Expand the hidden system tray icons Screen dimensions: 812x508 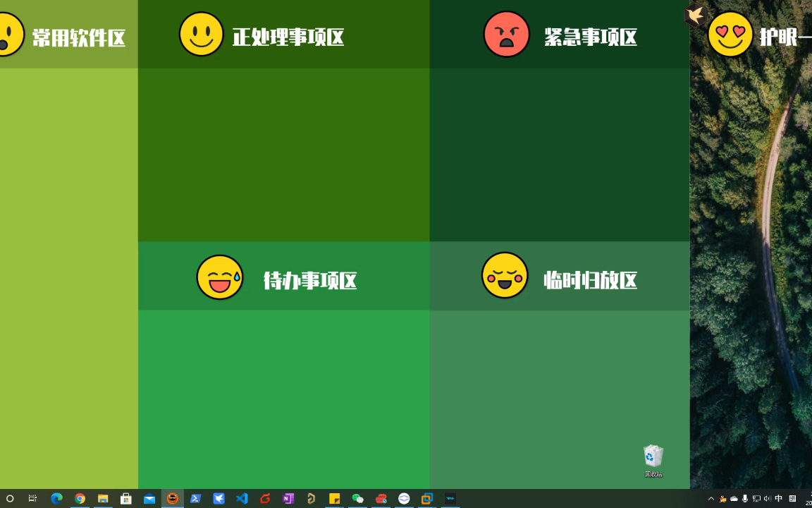coord(710,499)
